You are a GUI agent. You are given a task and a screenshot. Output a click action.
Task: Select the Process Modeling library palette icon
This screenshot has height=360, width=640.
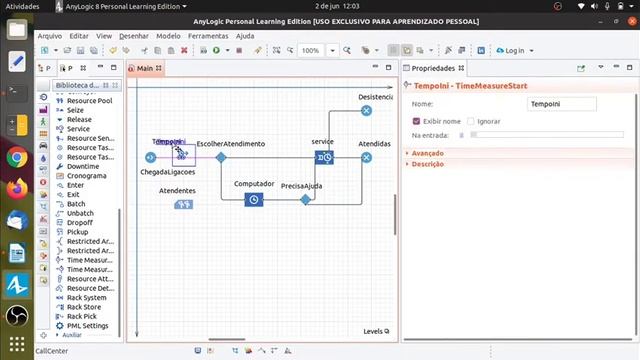pyautogui.click(x=43, y=97)
